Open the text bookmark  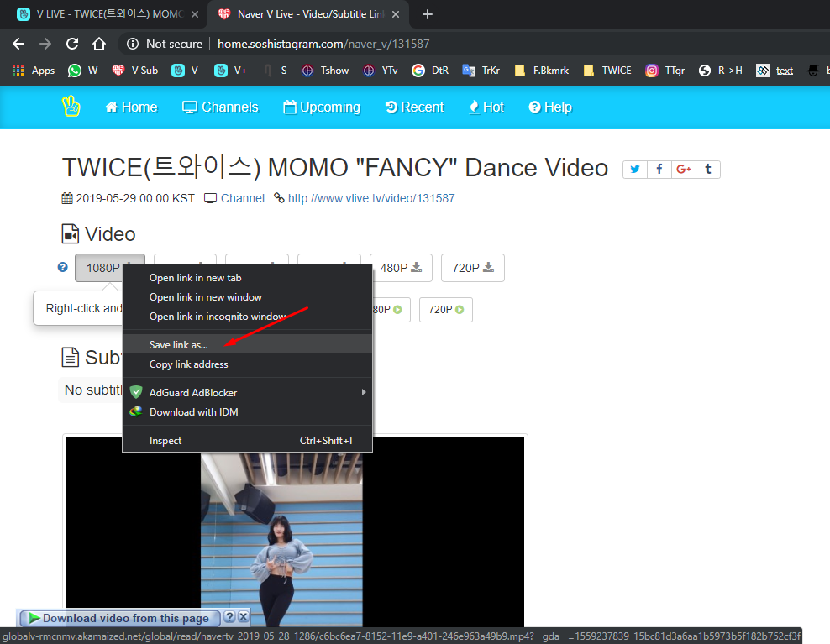(775, 71)
